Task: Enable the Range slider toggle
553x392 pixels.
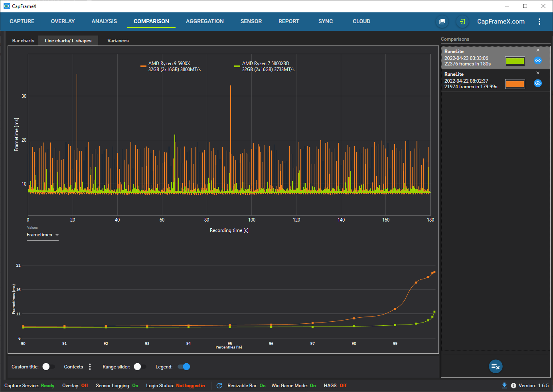Action: point(140,367)
